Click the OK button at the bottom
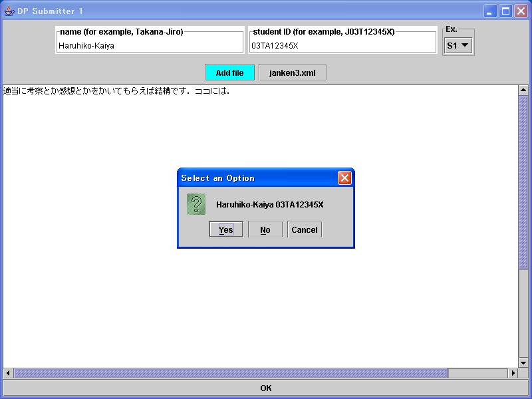The width and height of the screenshot is (532, 399). [266, 388]
